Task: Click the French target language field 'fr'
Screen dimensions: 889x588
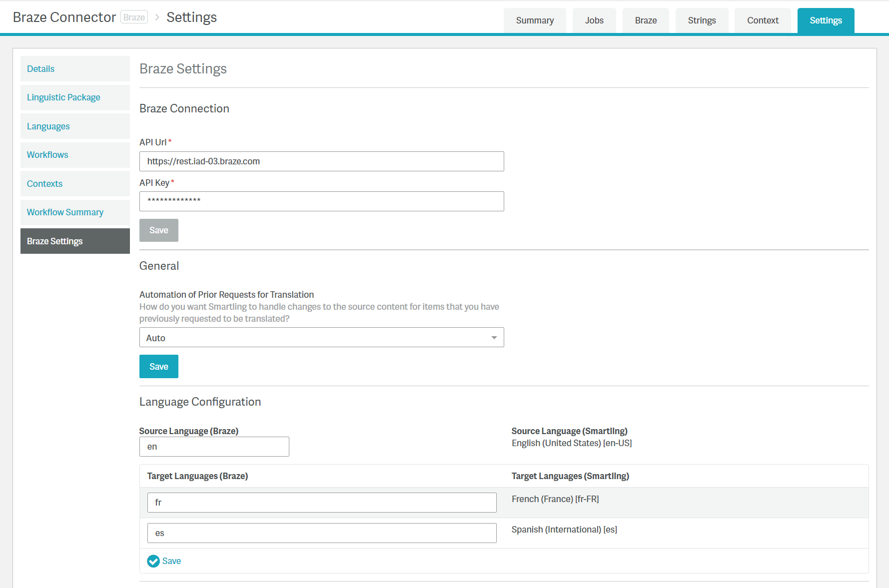Action: pyautogui.click(x=322, y=503)
